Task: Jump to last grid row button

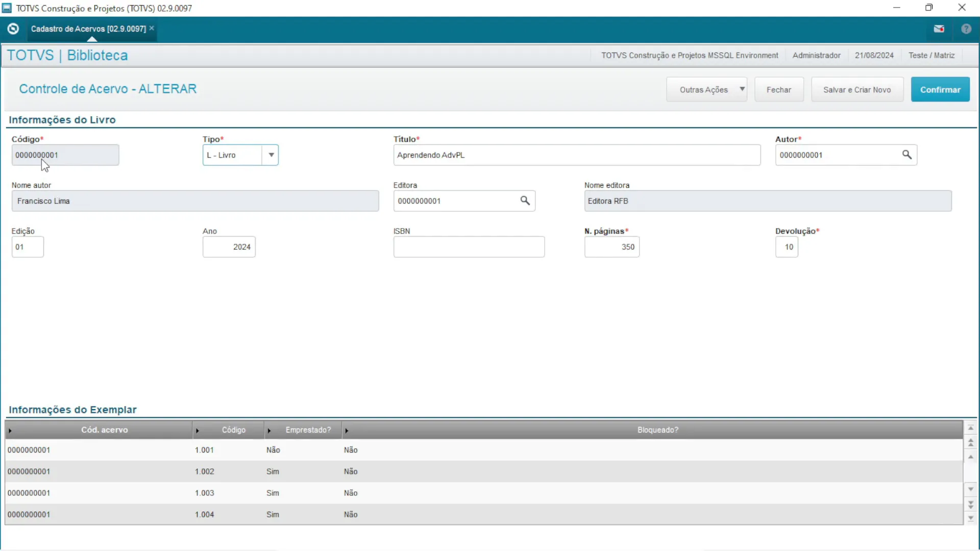Action: pos(971,518)
